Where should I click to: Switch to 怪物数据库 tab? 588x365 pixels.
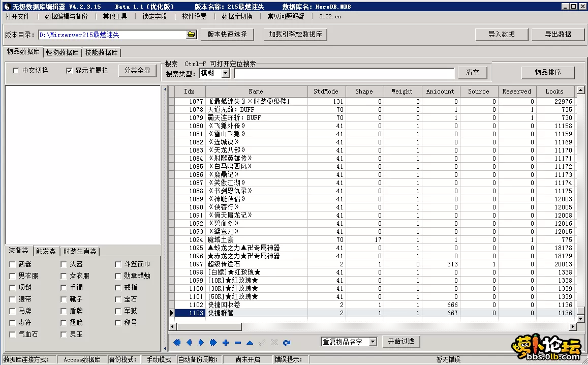tap(62, 52)
